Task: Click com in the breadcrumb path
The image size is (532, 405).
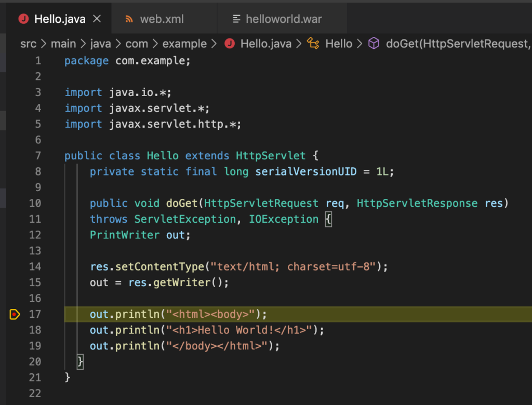Action: [137, 44]
